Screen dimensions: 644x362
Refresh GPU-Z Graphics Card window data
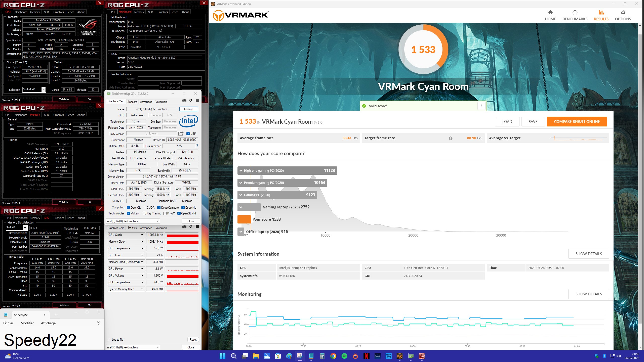pyautogui.click(x=191, y=101)
